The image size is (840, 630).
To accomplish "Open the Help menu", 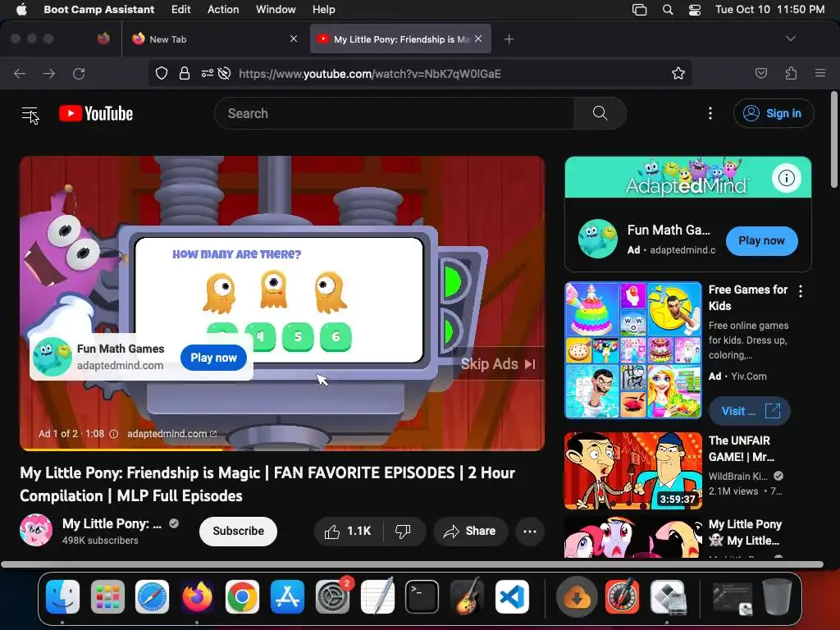I will click(323, 9).
